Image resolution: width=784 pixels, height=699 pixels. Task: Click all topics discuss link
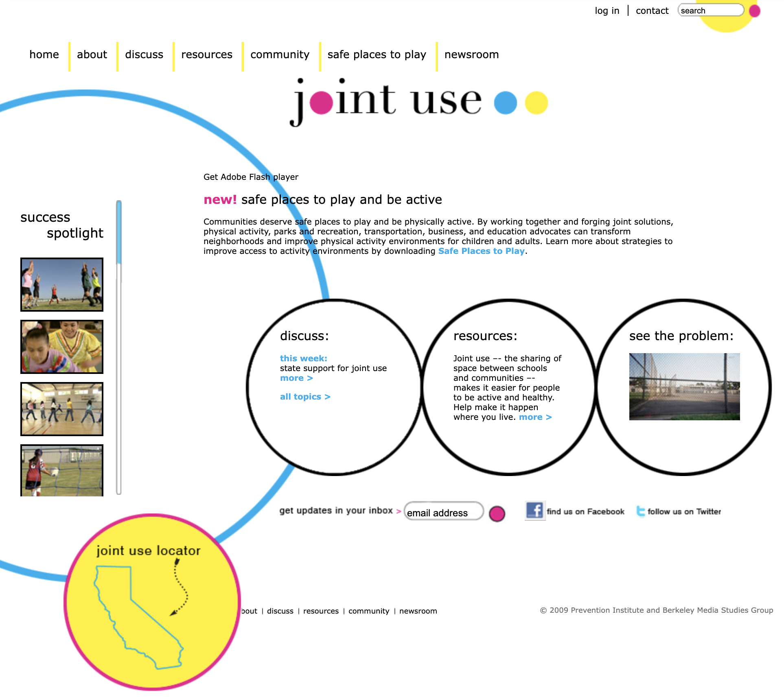304,397
